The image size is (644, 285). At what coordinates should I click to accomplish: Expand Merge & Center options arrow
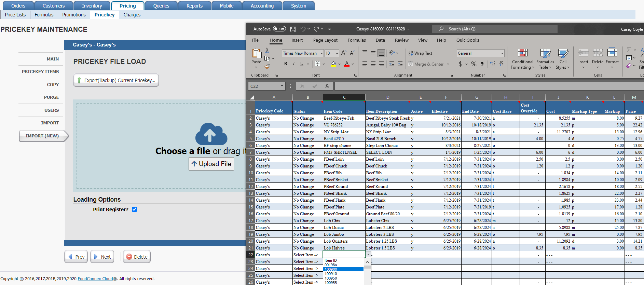(x=448, y=64)
